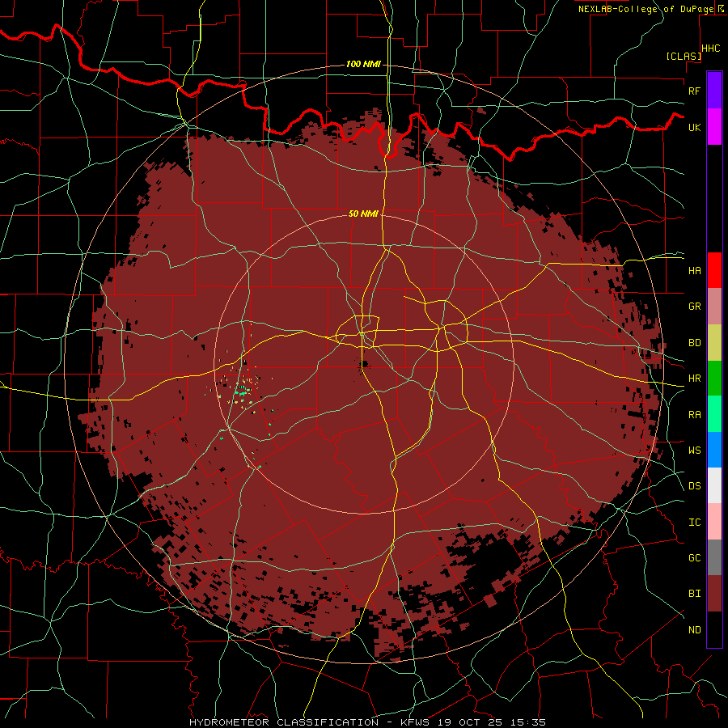728x728 pixels.
Task: Click the RF purple legend swatch
Action: [714, 91]
